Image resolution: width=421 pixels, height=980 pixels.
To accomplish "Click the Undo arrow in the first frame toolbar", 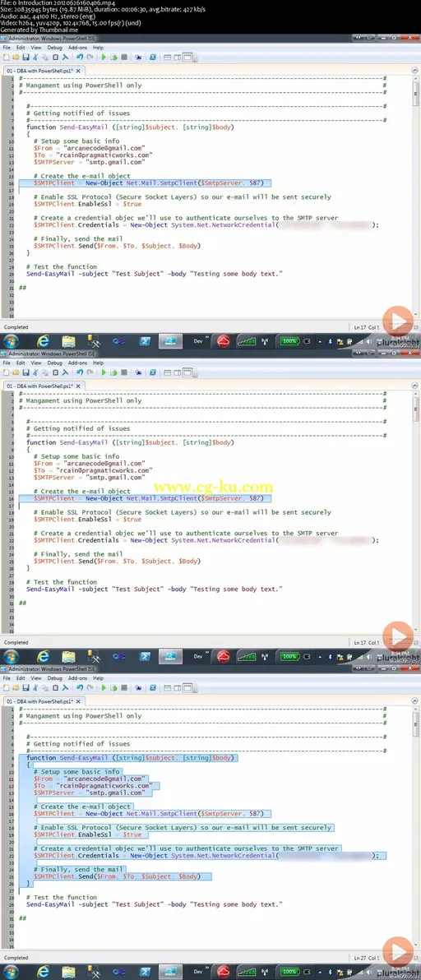I will [79, 57].
